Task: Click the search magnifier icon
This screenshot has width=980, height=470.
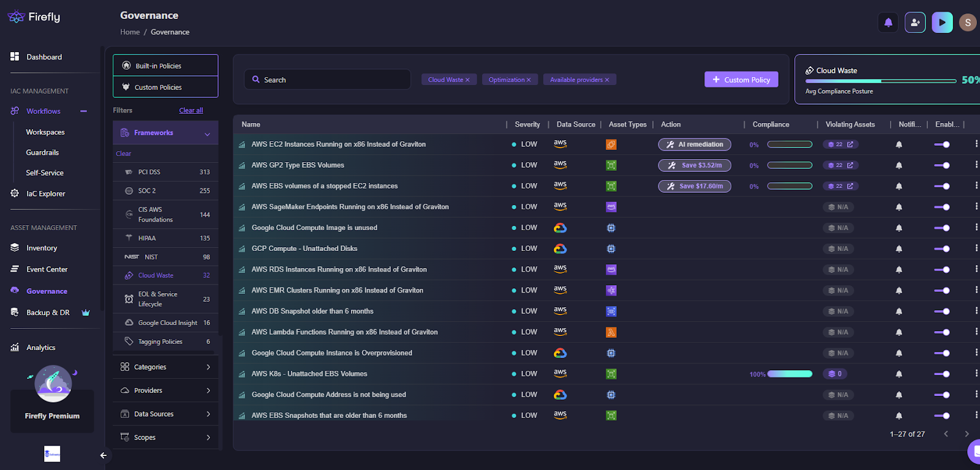Action: [256, 80]
